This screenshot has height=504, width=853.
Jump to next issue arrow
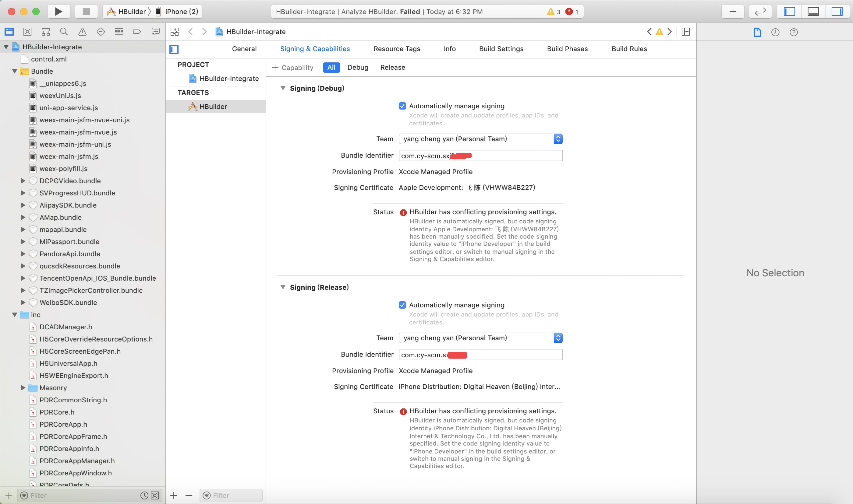pyautogui.click(x=670, y=32)
